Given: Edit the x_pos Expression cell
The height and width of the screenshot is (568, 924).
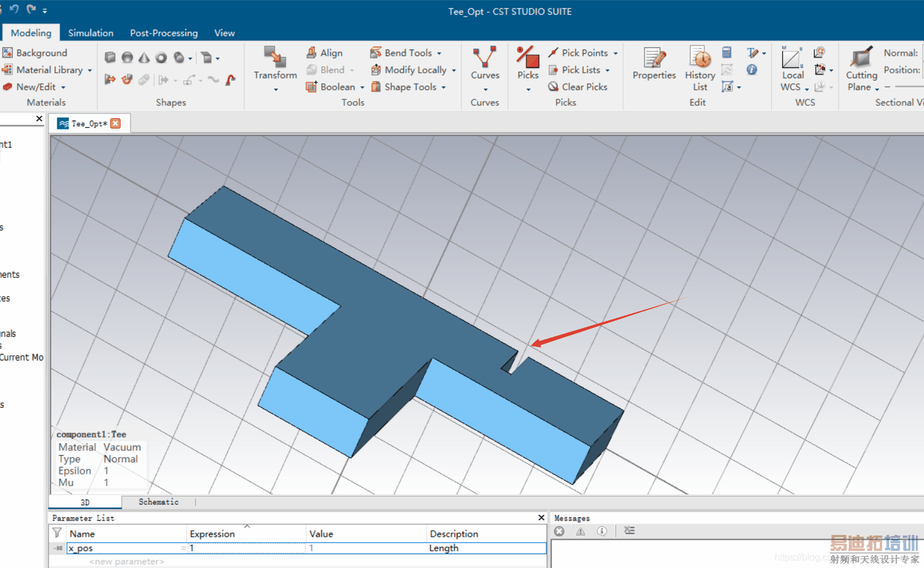Looking at the screenshot, I should pos(247,548).
